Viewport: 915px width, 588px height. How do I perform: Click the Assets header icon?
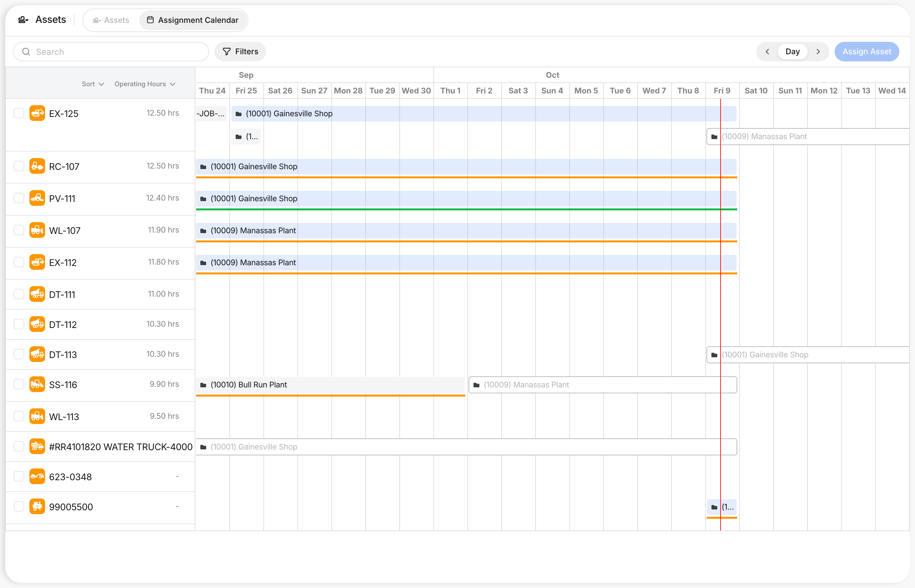coord(23,20)
